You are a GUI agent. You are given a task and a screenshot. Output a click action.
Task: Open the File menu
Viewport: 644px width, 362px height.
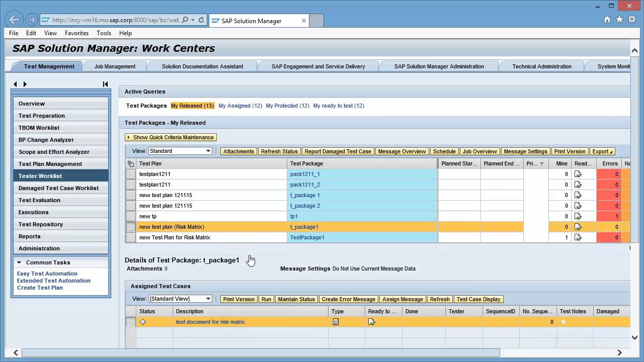[x=14, y=33]
